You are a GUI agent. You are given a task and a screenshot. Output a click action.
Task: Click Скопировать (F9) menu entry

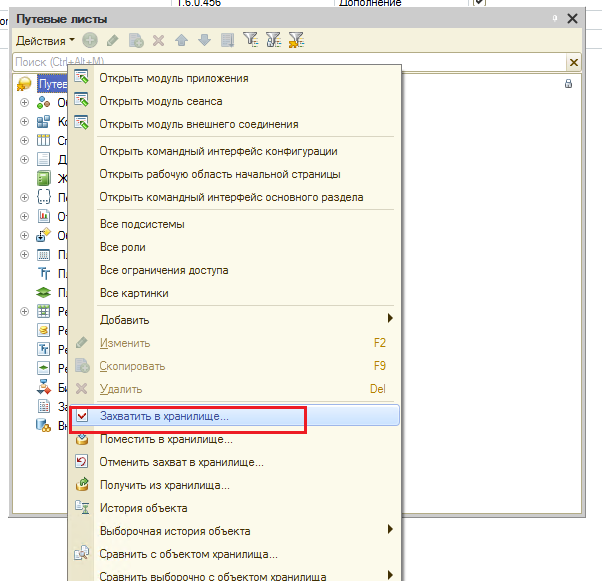click(x=235, y=366)
